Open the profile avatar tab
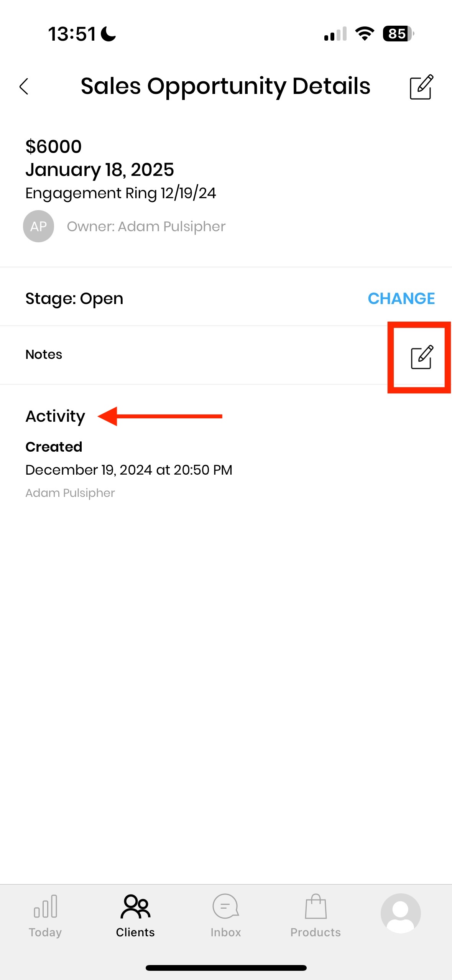 (400, 913)
